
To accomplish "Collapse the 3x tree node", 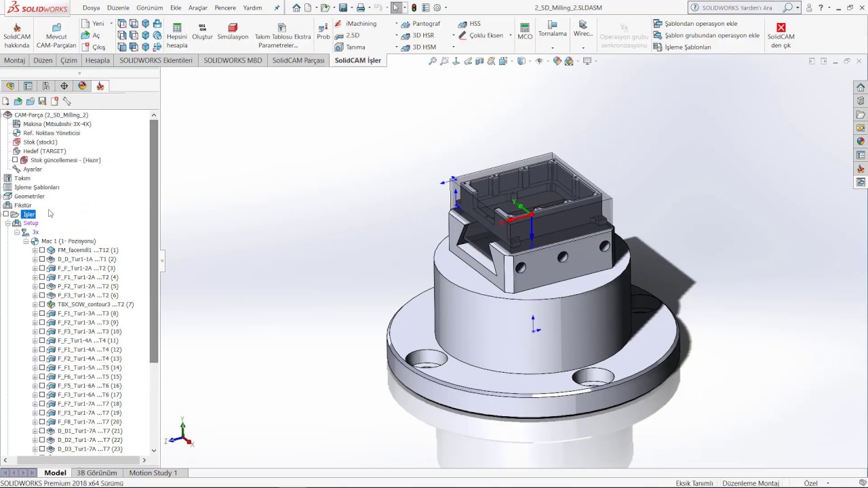I will (x=17, y=232).
